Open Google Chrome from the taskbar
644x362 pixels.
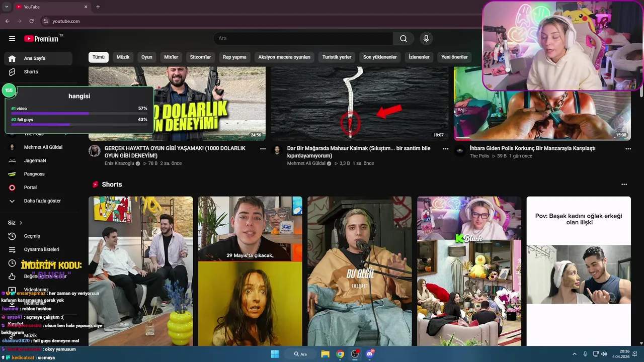pos(340,354)
